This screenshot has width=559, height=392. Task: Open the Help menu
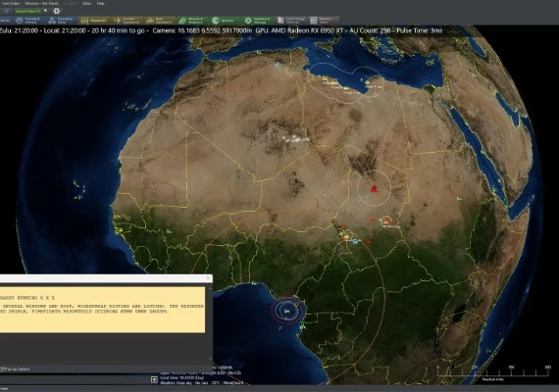click(101, 3)
